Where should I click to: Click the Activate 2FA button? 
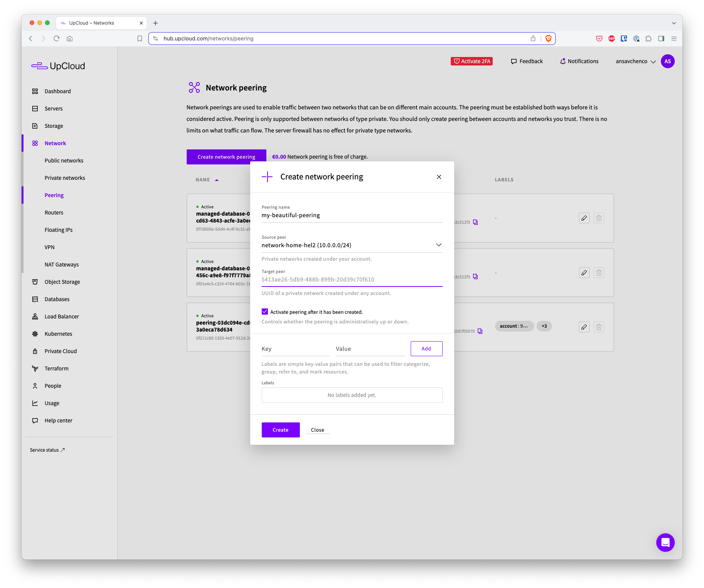click(x=471, y=61)
